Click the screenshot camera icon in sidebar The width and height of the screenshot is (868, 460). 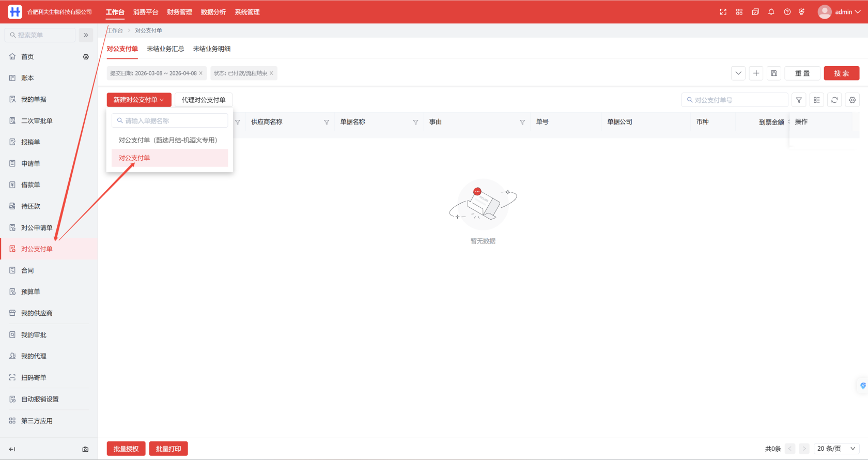point(85,449)
